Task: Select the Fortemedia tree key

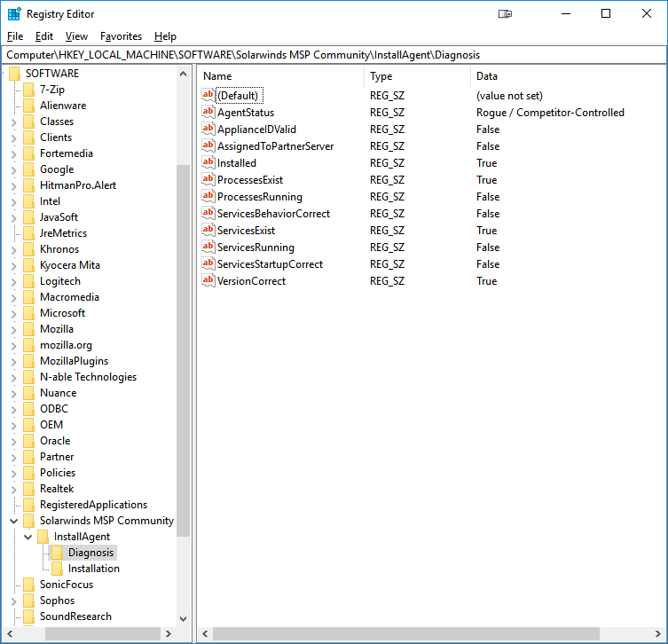Action: [66, 153]
